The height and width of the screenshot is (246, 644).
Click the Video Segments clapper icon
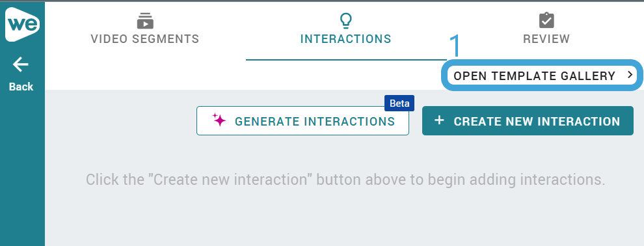pos(145,21)
